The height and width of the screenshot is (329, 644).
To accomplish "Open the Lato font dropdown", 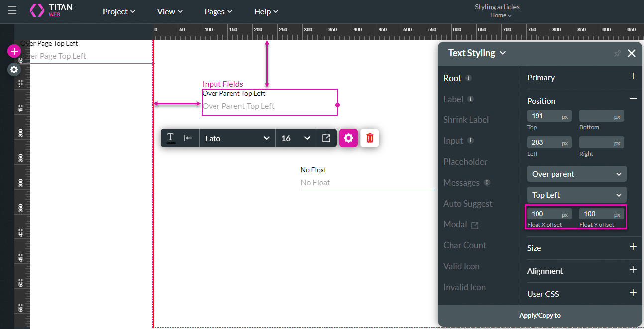I will pyautogui.click(x=237, y=138).
